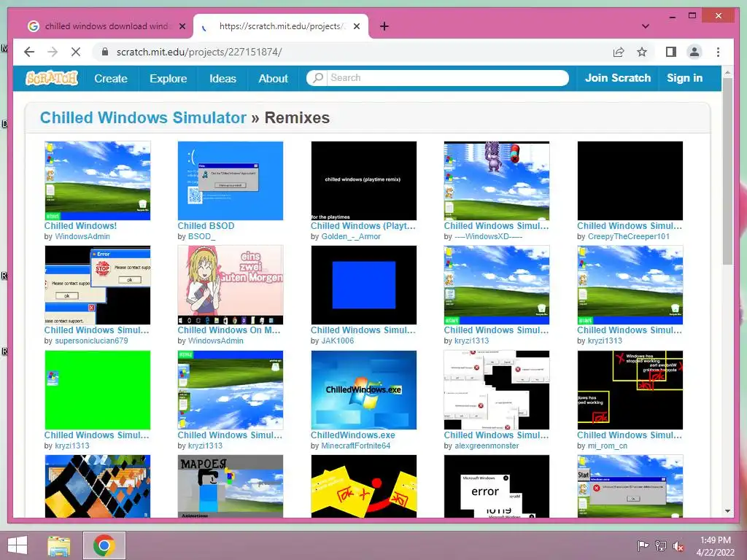Click the lock icon in address bar
This screenshot has width=747, height=560.
[105, 52]
